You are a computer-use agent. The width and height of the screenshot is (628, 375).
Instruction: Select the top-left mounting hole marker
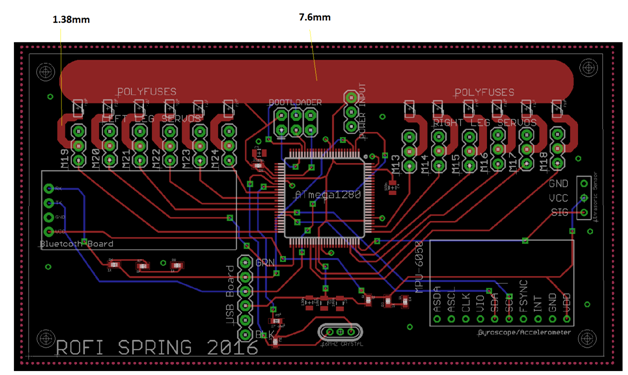click(45, 72)
